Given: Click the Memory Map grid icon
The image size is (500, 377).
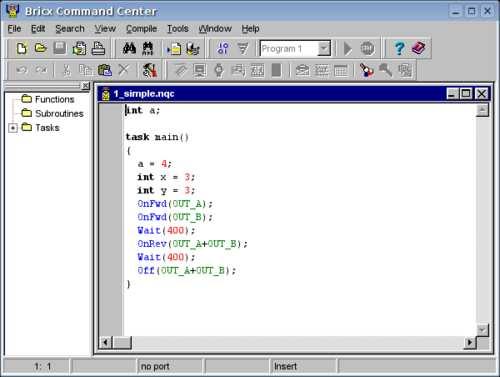Looking at the screenshot, I should pyautogui.click(x=340, y=70).
